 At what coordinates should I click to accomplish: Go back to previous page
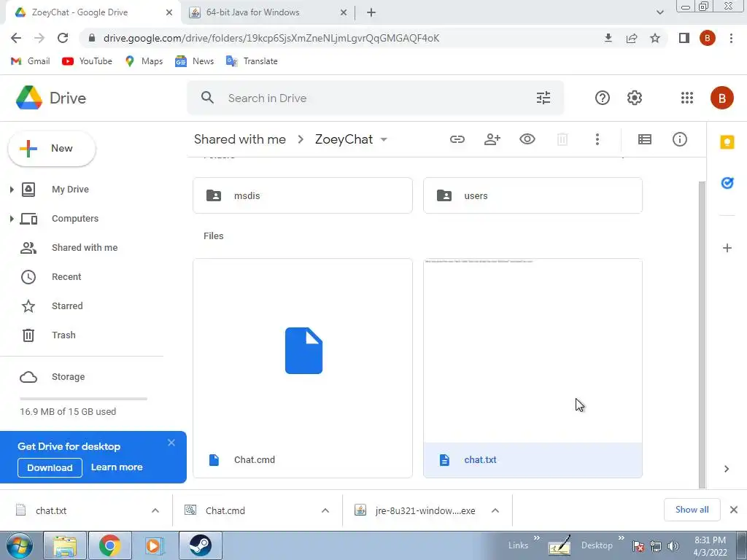[16, 38]
